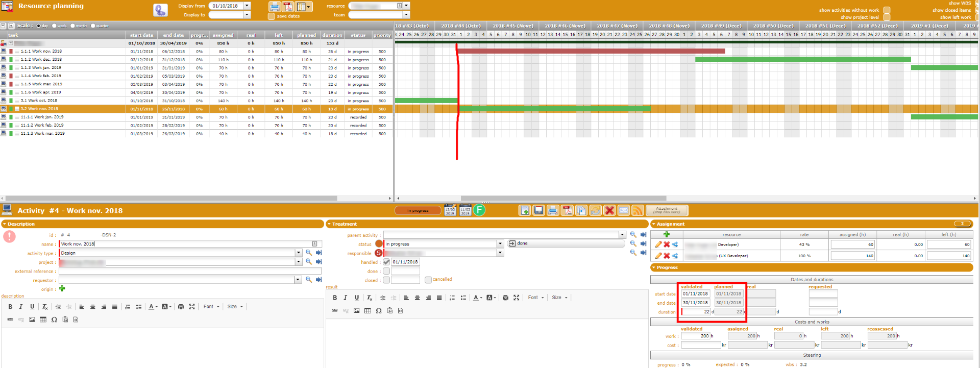Select the week scale radio button
980x368 pixels.
click(x=55, y=26)
